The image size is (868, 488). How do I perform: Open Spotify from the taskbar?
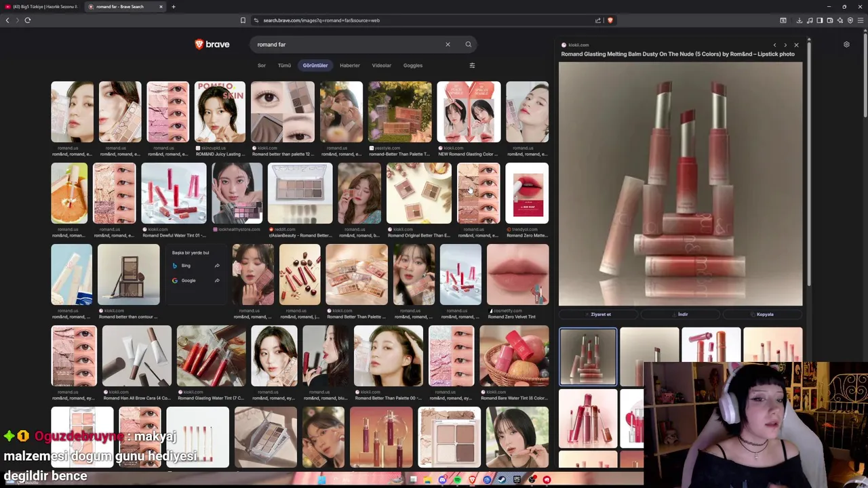tap(458, 480)
